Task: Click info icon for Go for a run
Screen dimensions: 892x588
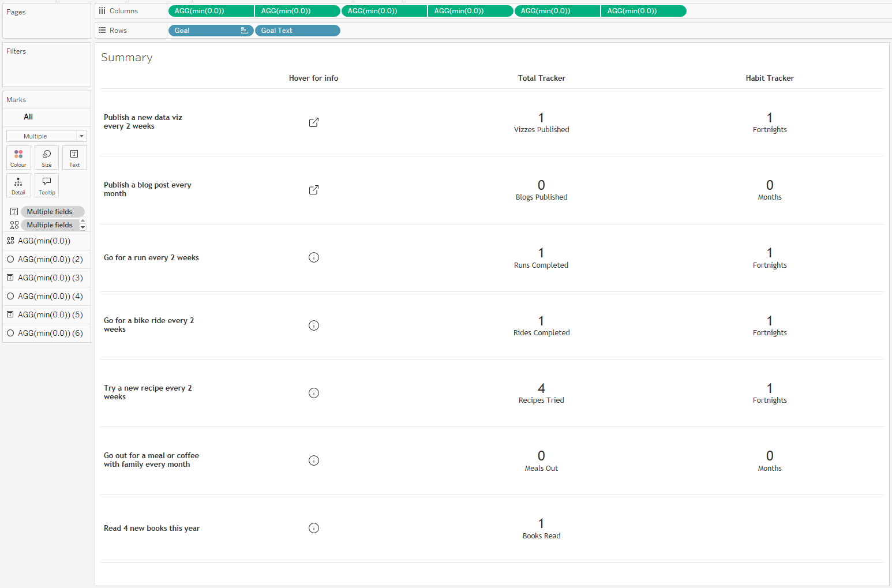Action: (314, 257)
